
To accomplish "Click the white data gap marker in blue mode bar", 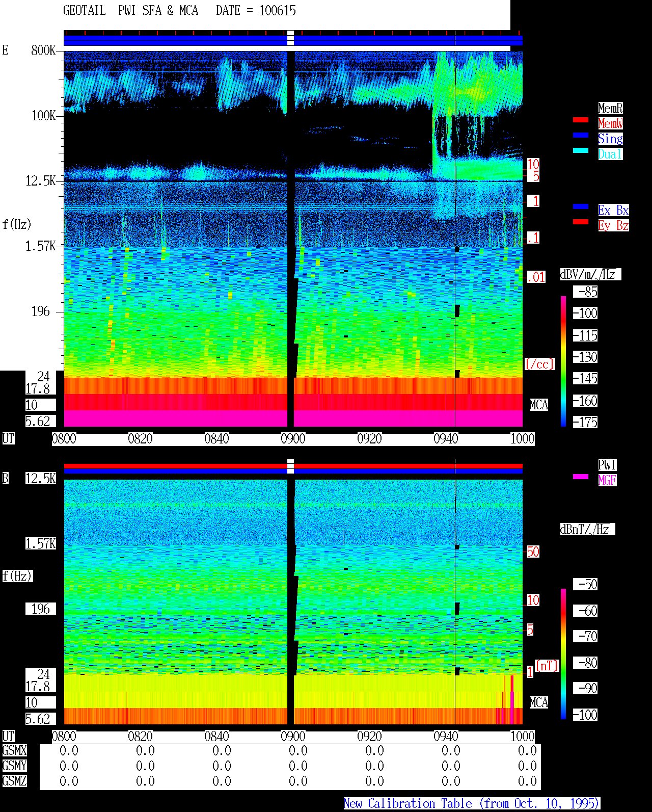I will click(290, 38).
